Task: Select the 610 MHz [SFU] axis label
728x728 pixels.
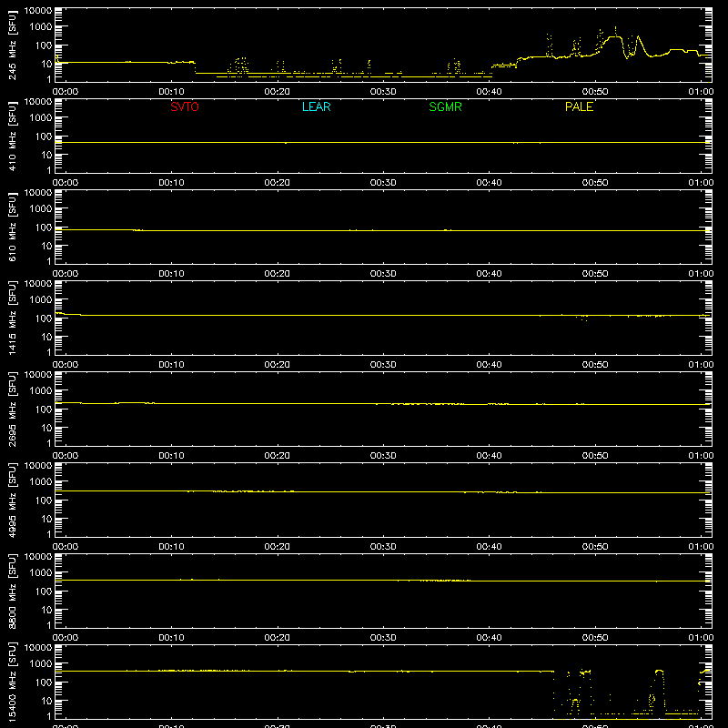Action: tap(12, 227)
